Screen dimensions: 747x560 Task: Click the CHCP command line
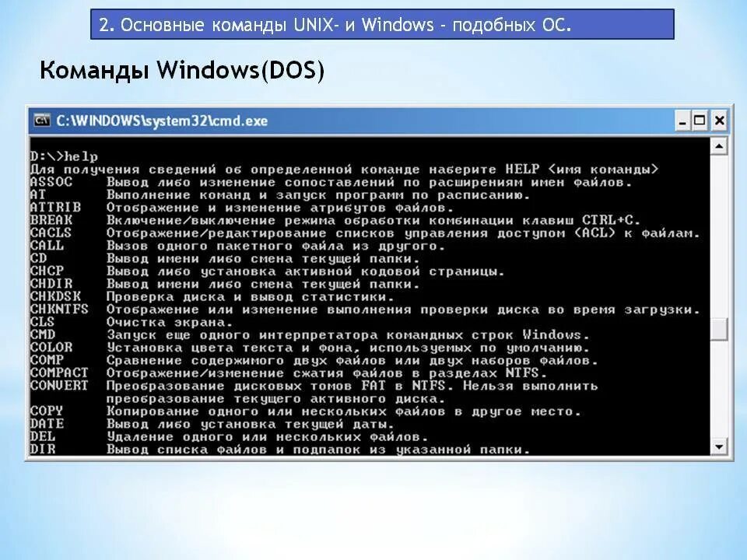267,271
